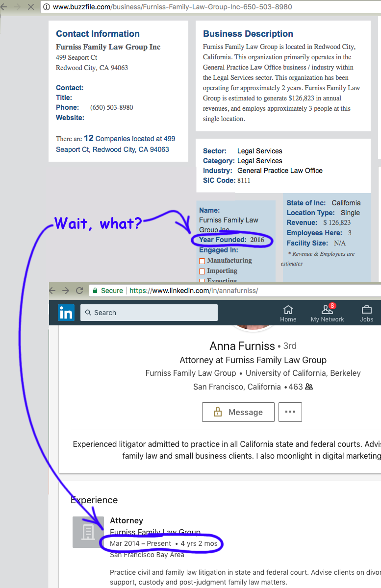Click the Secure padlock icon
The height and width of the screenshot is (588, 381).
point(95,291)
